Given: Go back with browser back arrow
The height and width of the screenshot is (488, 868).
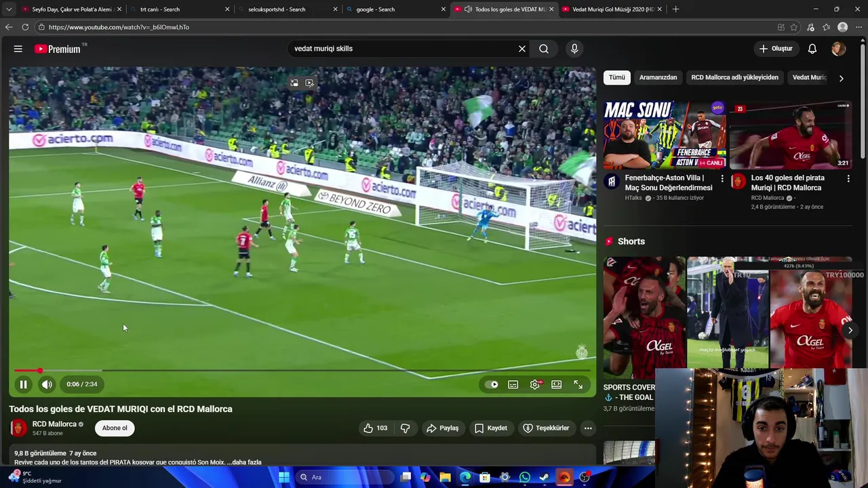Looking at the screenshot, I should click(x=8, y=27).
